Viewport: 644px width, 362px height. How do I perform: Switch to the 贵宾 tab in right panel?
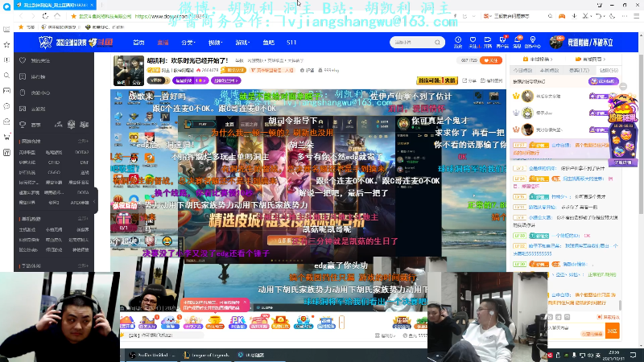579,70
